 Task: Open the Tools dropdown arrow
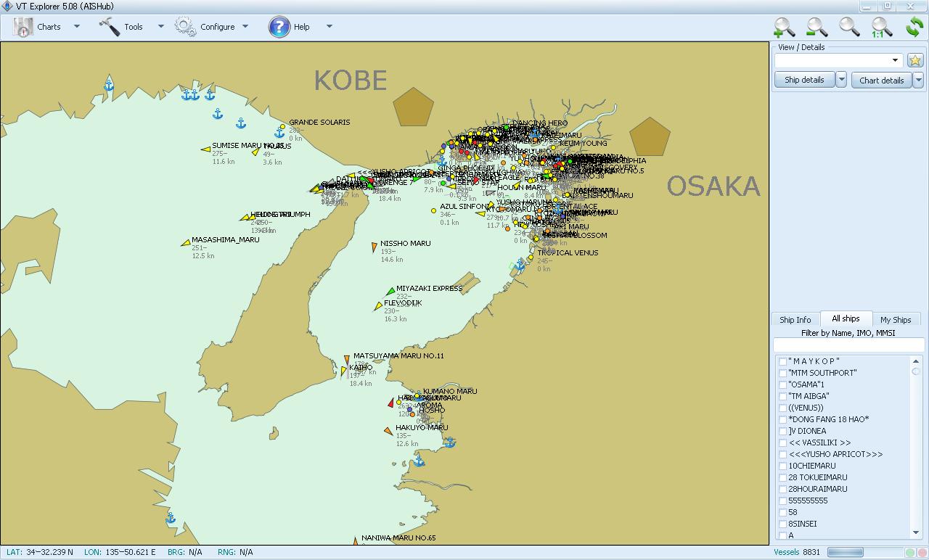pyautogui.click(x=160, y=27)
